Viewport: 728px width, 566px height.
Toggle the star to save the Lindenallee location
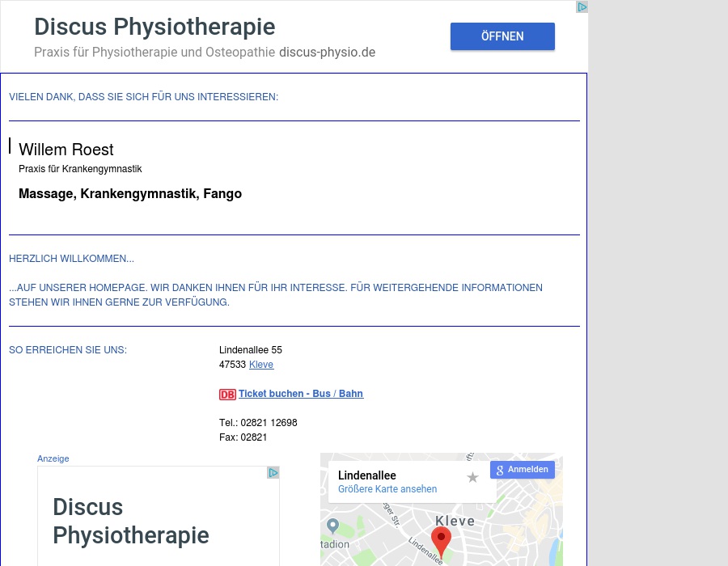pos(472,478)
